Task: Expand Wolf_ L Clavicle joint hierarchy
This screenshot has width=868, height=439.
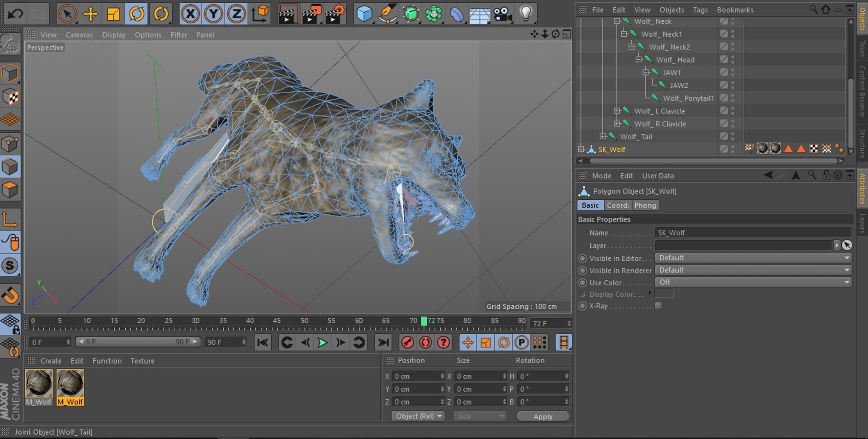Action: pos(617,111)
